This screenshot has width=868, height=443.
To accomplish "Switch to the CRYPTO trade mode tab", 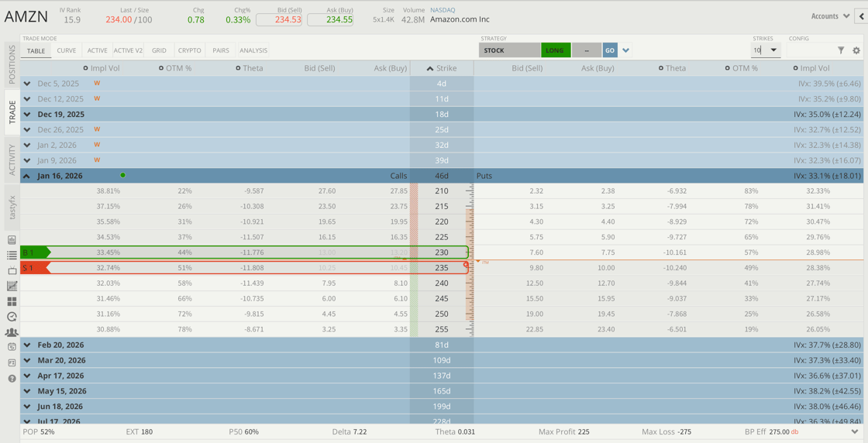I will click(x=190, y=50).
